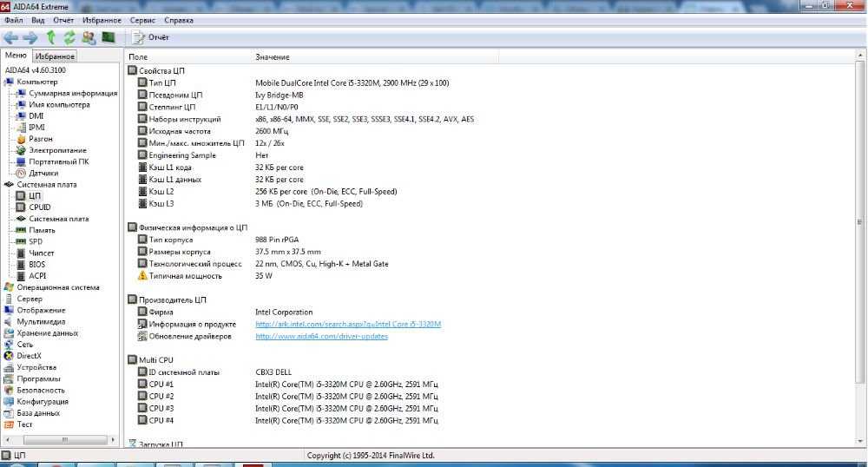Go back with the blue left arrow
The width and height of the screenshot is (868, 467).
10,37
